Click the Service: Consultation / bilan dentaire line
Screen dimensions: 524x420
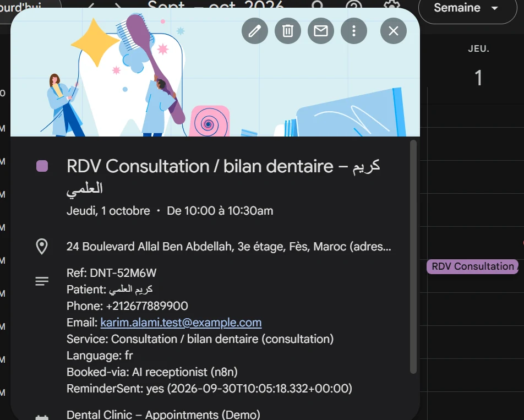(200, 339)
